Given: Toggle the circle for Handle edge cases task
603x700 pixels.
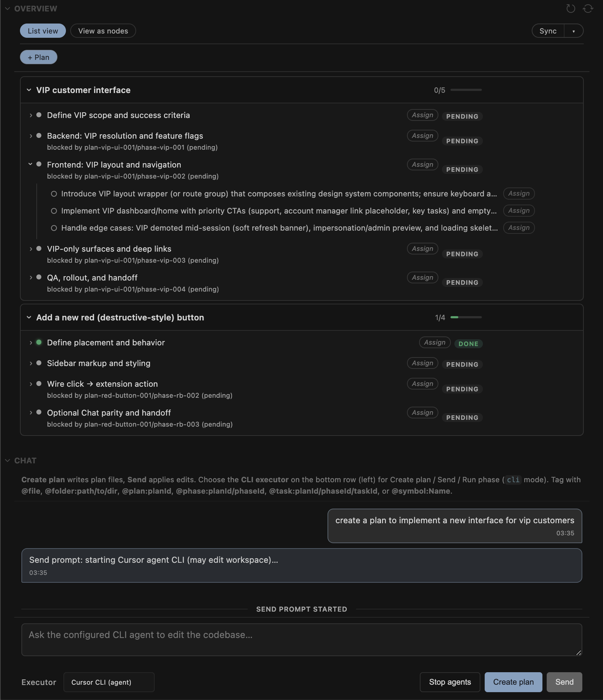Looking at the screenshot, I should 54,228.
